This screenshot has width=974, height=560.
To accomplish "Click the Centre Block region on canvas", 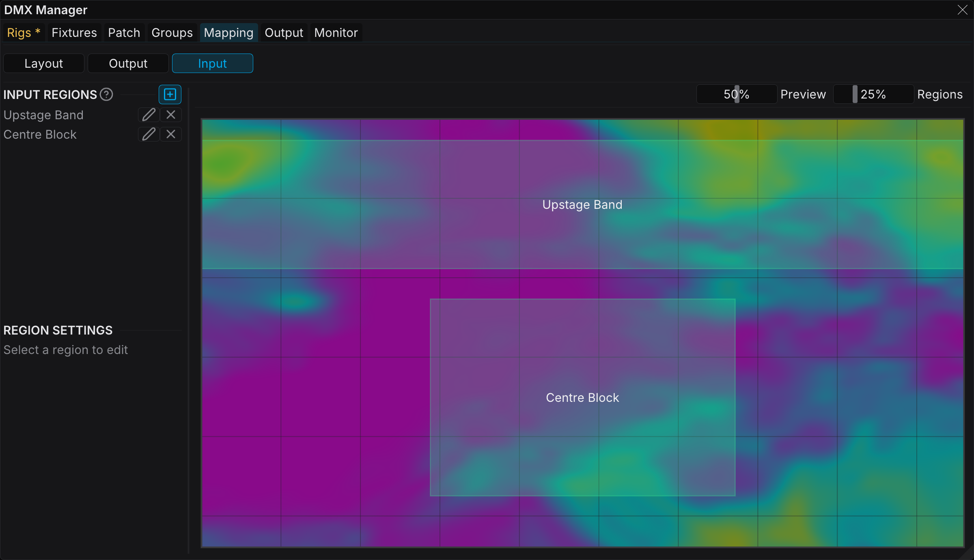I will tap(582, 397).
